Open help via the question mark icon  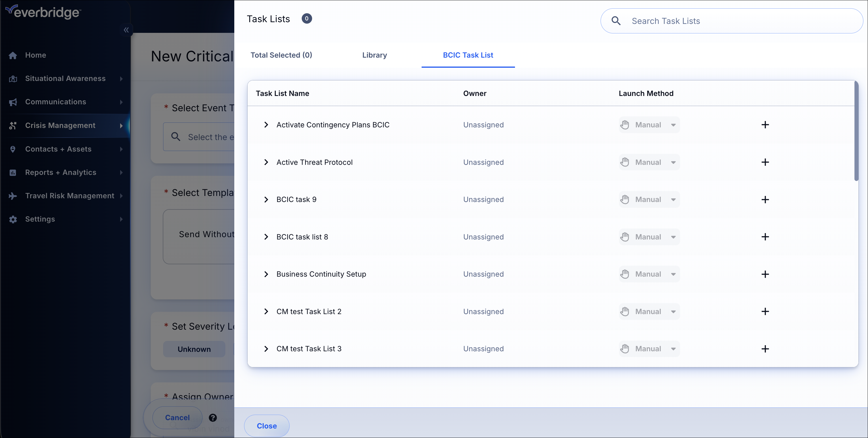click(213, 418)
